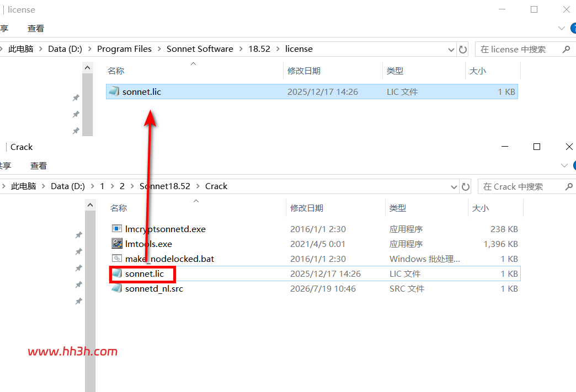Click date 2026/7/19 10:46 cell
The image size is (576, 392).
tap(323, 289)
